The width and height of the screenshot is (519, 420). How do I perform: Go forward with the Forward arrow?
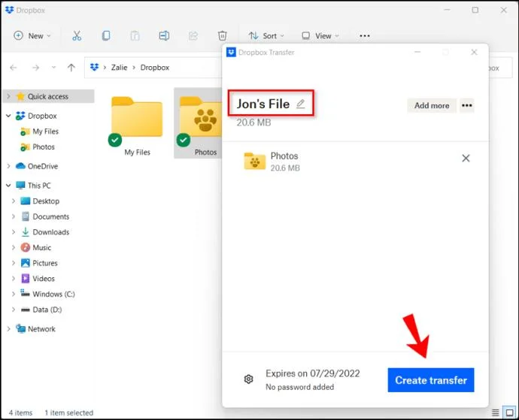(36, 68)
